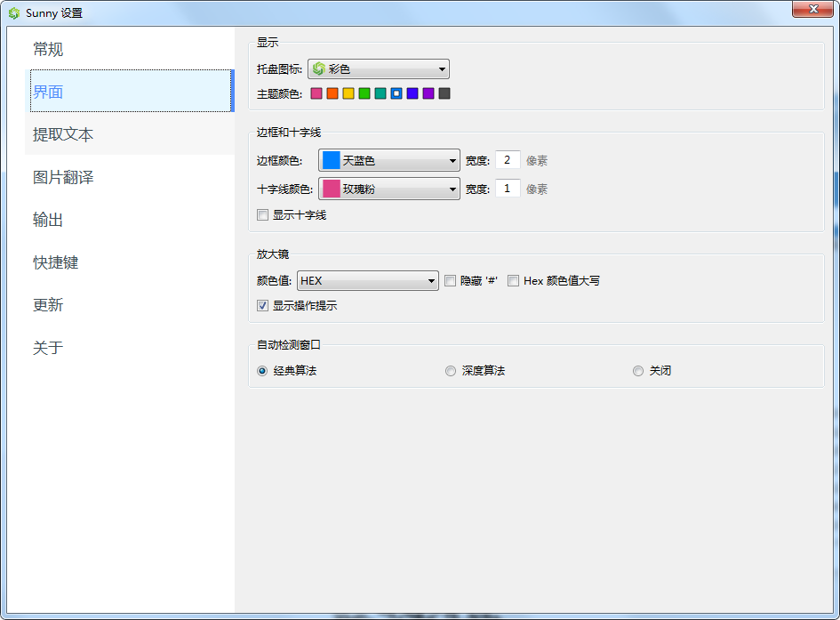This screenshot has width=840, height=620.
Task: Select the currently highlighted blue theme color
Action: pyautogui.click(x=396, y=93)
